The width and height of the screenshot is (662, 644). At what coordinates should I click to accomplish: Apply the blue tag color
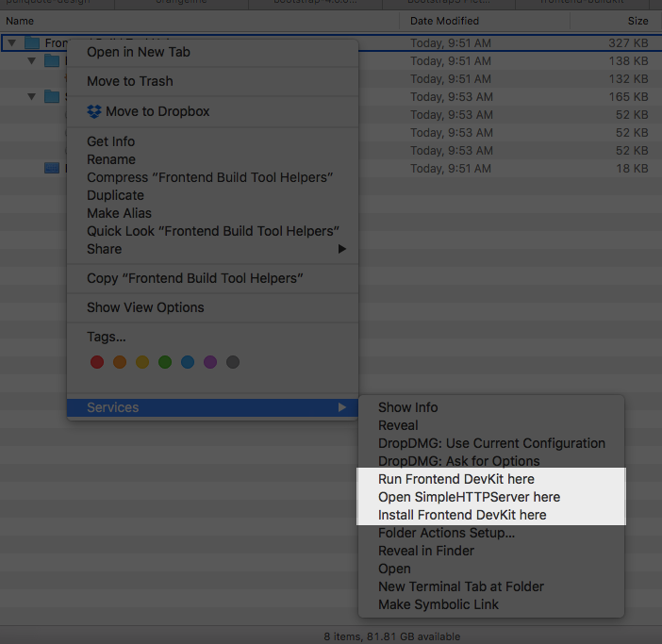(x=188, y=362)
